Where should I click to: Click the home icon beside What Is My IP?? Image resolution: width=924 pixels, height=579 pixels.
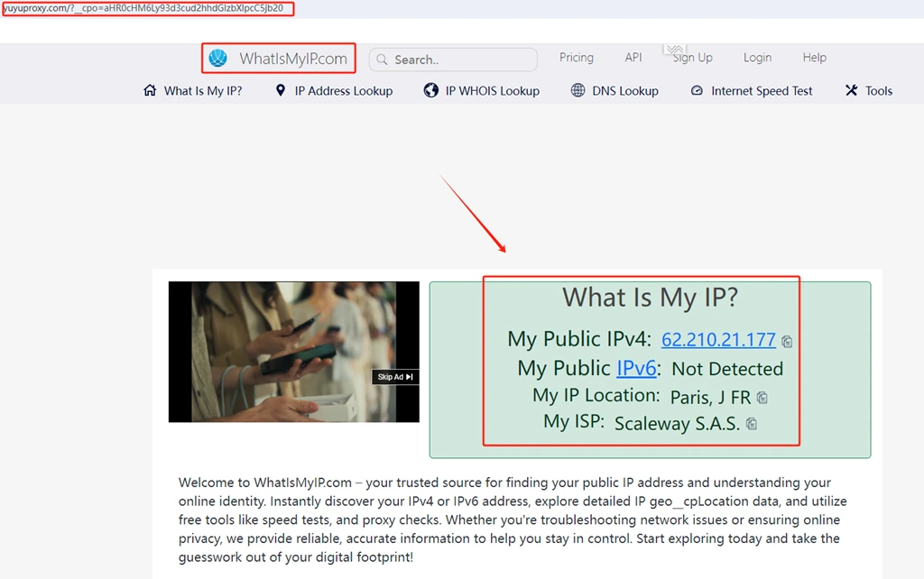[x=150, y=90]
